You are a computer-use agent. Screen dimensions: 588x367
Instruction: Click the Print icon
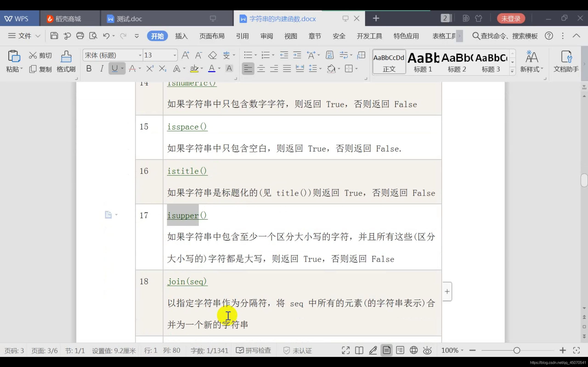click(x=80, y=36)
